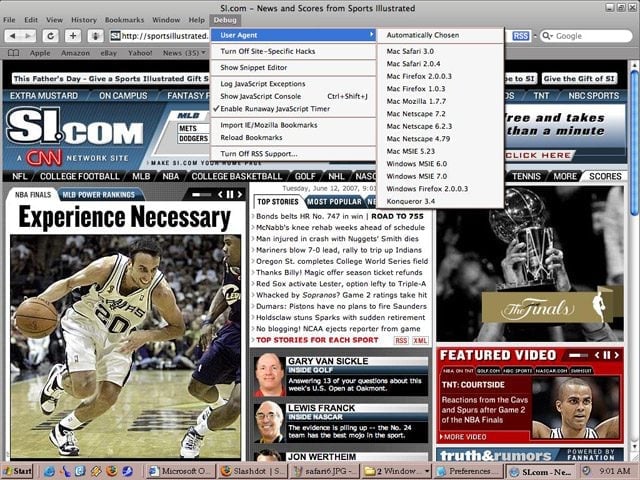Image resolution: width=640 pixels, height=480 pixels.
Task: Click the RSS badge in address bar
Action: tap(520, 36)
